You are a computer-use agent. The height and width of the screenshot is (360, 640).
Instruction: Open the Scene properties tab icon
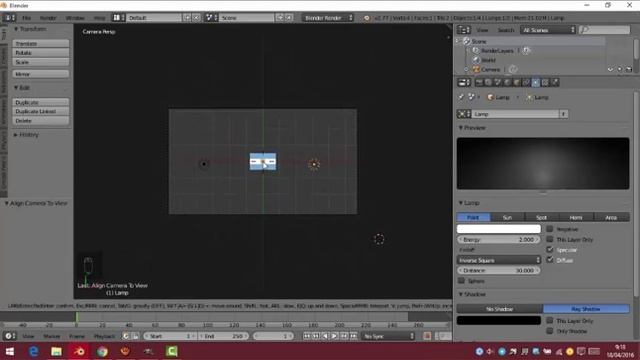pos(498,82)
